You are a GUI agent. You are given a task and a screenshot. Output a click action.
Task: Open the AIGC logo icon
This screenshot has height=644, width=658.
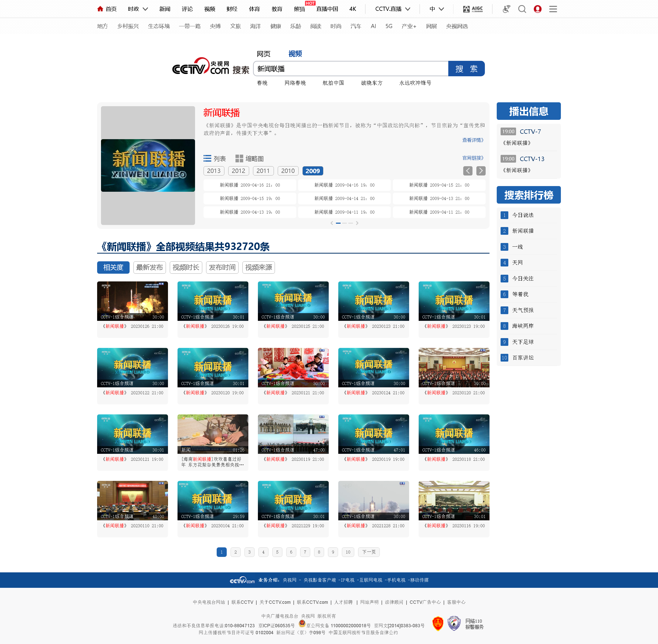[473, 9]
